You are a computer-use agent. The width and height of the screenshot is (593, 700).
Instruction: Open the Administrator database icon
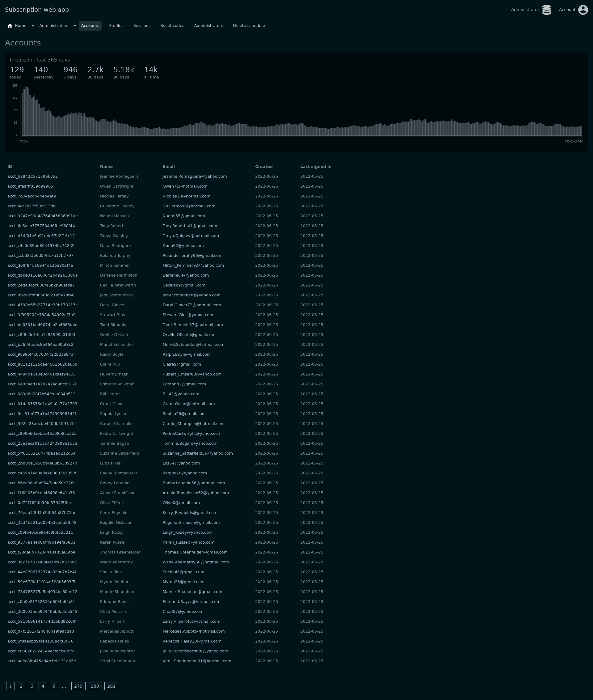coord(546,10)
